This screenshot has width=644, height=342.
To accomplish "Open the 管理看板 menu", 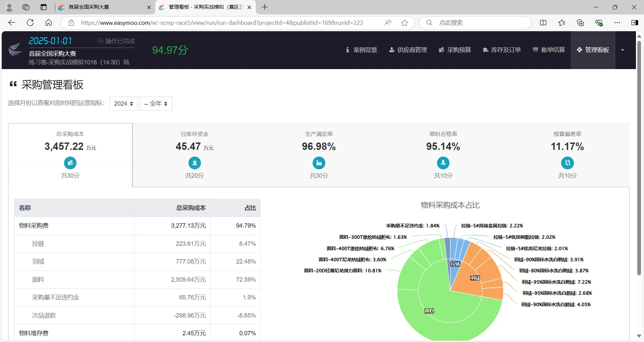I will coord(593,50).
